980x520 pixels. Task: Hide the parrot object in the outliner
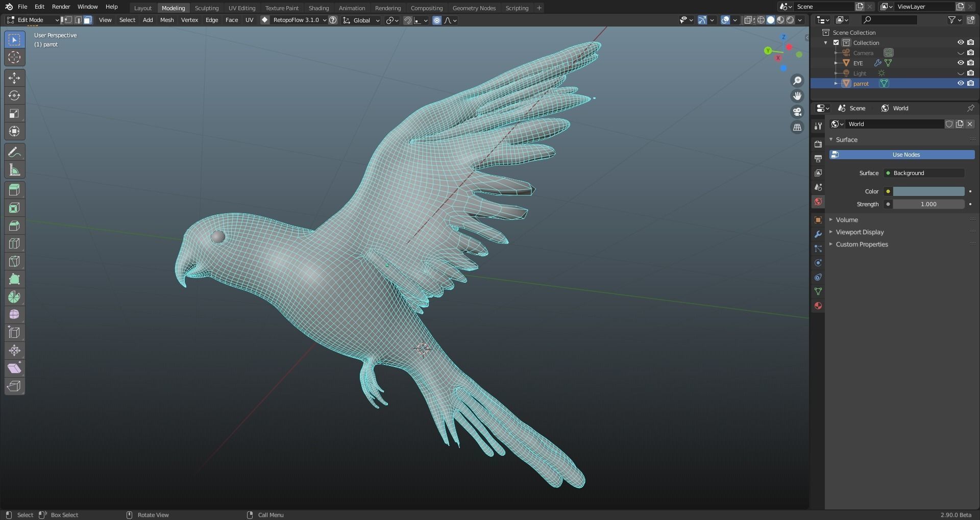961,83
